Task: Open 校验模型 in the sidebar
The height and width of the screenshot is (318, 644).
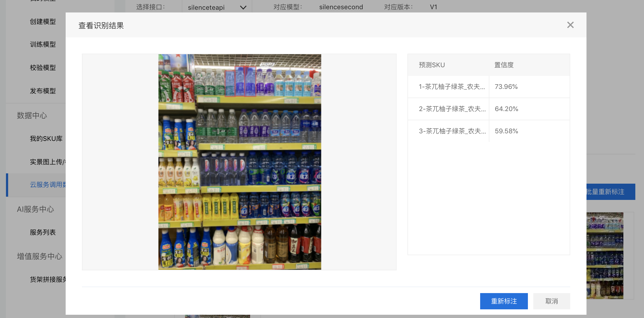Action: 43,67
